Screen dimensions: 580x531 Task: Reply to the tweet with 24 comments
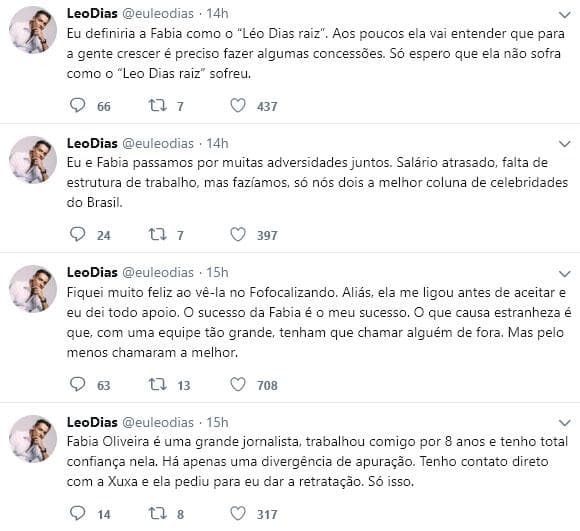pos(78,234)
